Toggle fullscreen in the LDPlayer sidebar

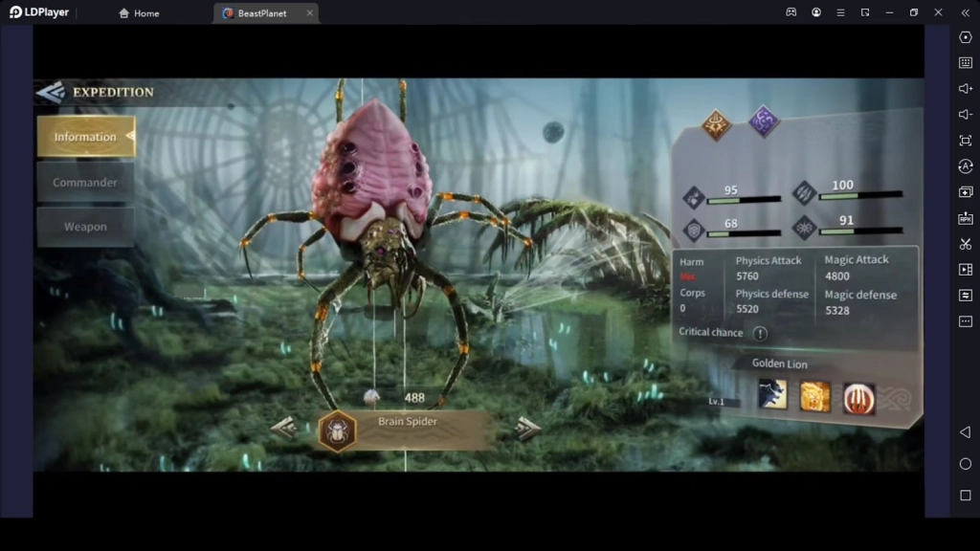coord(967,140)
